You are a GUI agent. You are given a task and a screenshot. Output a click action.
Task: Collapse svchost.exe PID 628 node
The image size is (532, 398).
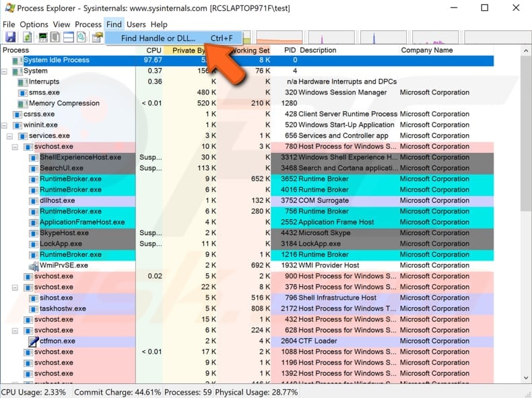click(15, 331)
